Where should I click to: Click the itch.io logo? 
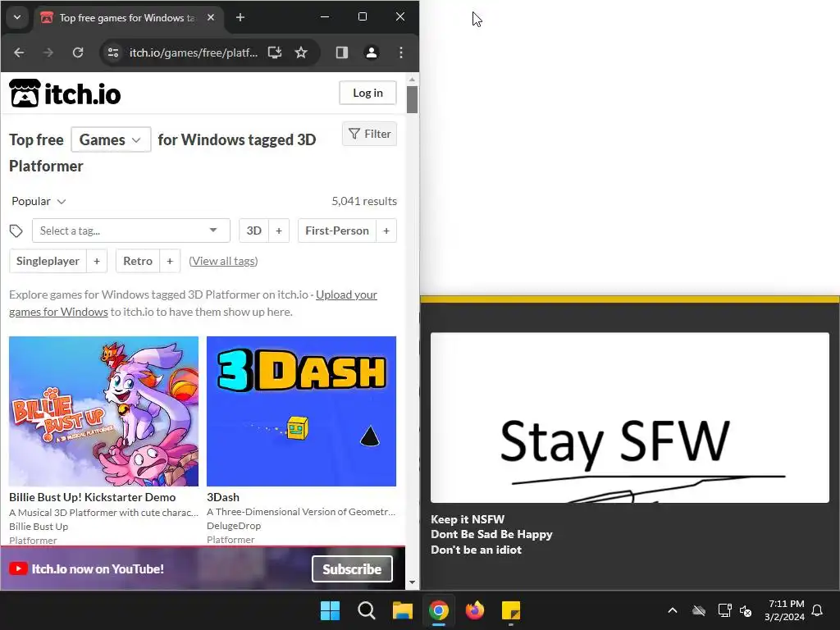pos(65,94)
